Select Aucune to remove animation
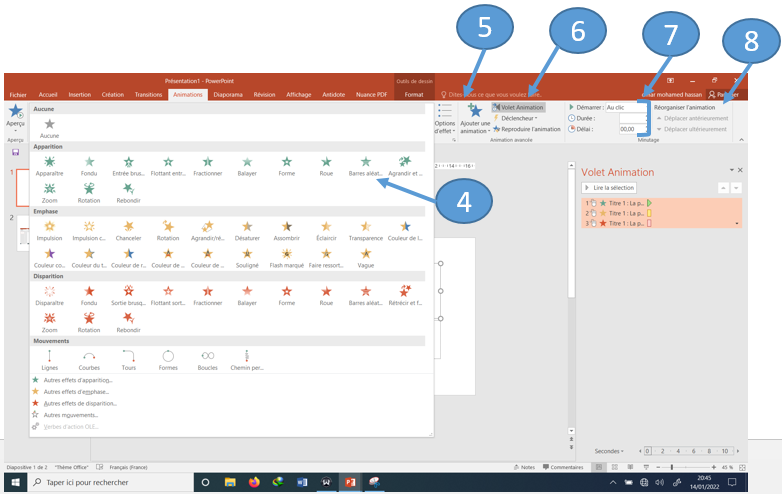Viewport: 782px width, 494px height. pyautogui.click(x=49, y=127)
